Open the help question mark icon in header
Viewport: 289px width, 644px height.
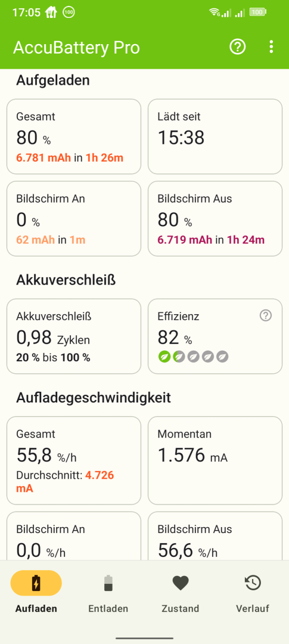237,47
